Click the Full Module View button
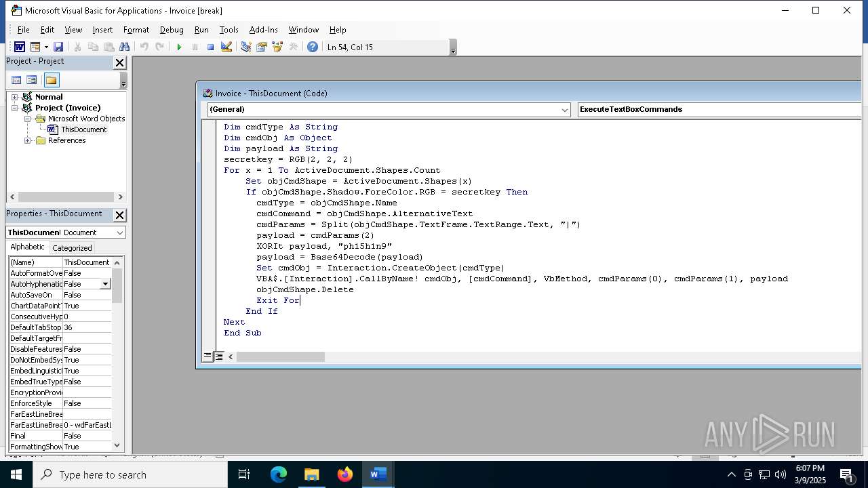 click(219, 357)
